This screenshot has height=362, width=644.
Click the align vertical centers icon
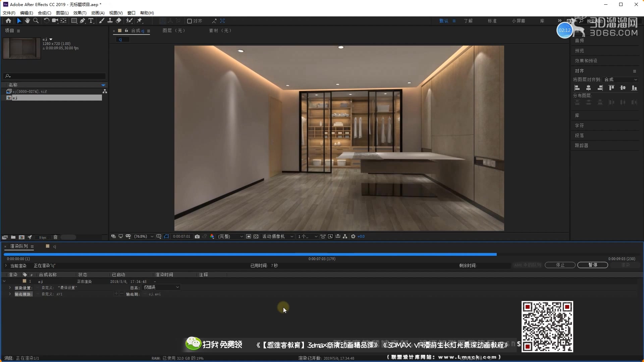pyautogui.click(x=623, y=88)
